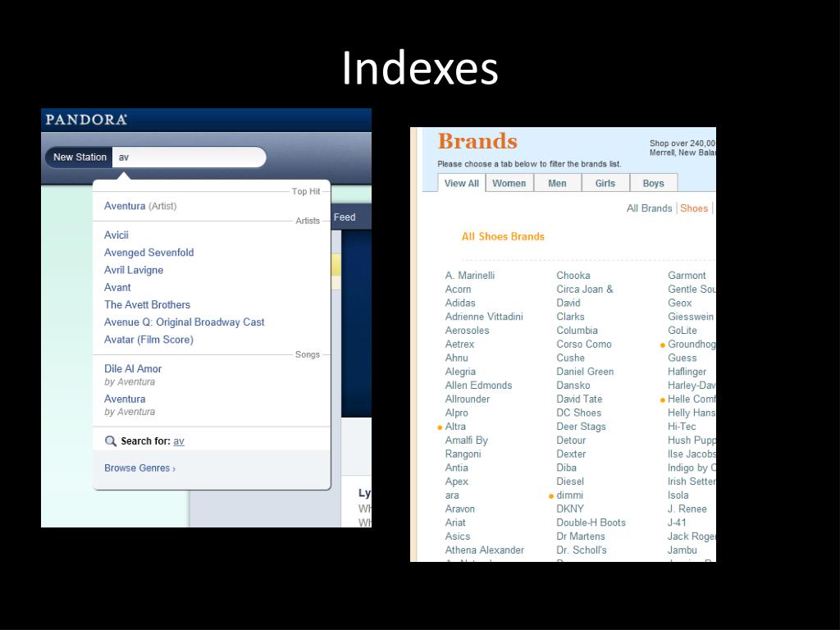The image size is (840, 630).
Task: Select the Avant artist suggestion
Action: click(117, 287)
